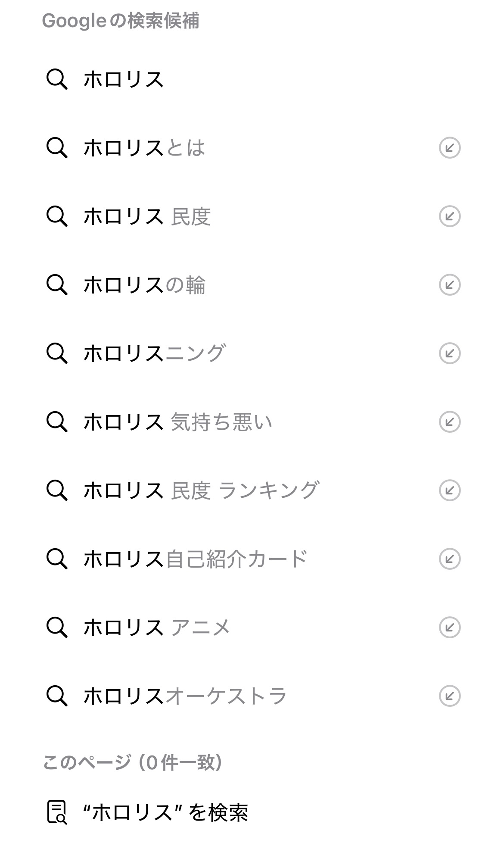Tap fill-in arrow next to ホロリス 民度
Image resolution: width=504 pixels, height=843 pixels.
(449, 216)
